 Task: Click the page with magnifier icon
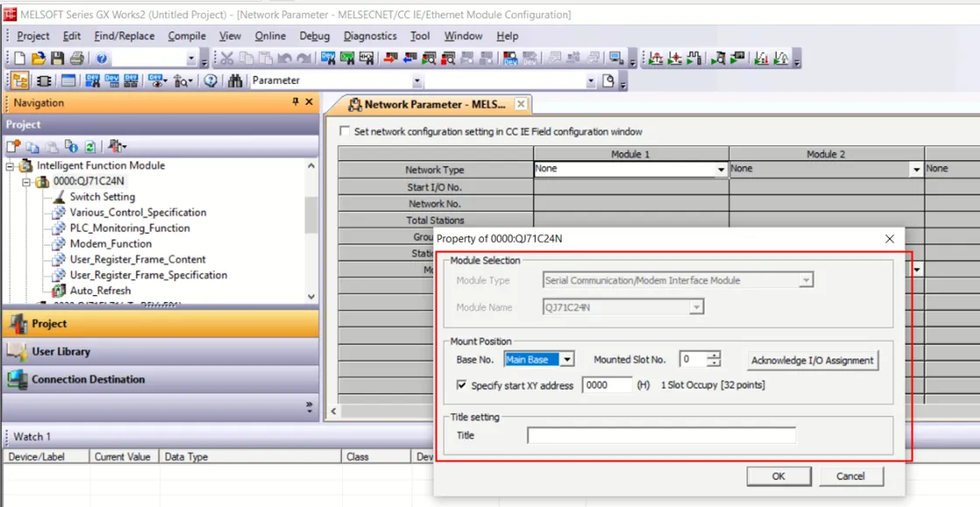point(608,81)
